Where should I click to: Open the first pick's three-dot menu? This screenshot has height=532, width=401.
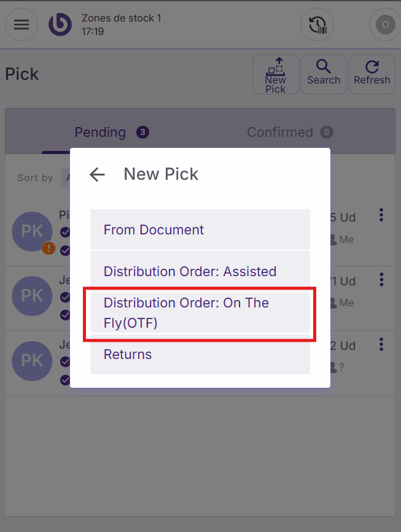[381, 215]
